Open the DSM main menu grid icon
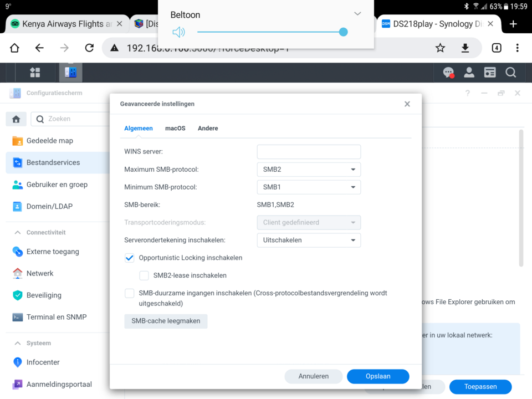This screenshot has height=399, width=532. [x=35, y=73]
